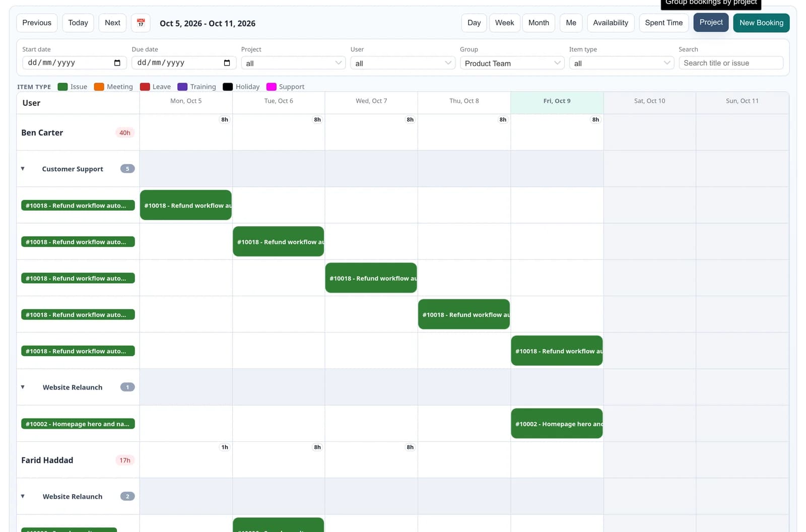Focus the Search title or issue field
This screenshot has height=532, width=806.
731,63
